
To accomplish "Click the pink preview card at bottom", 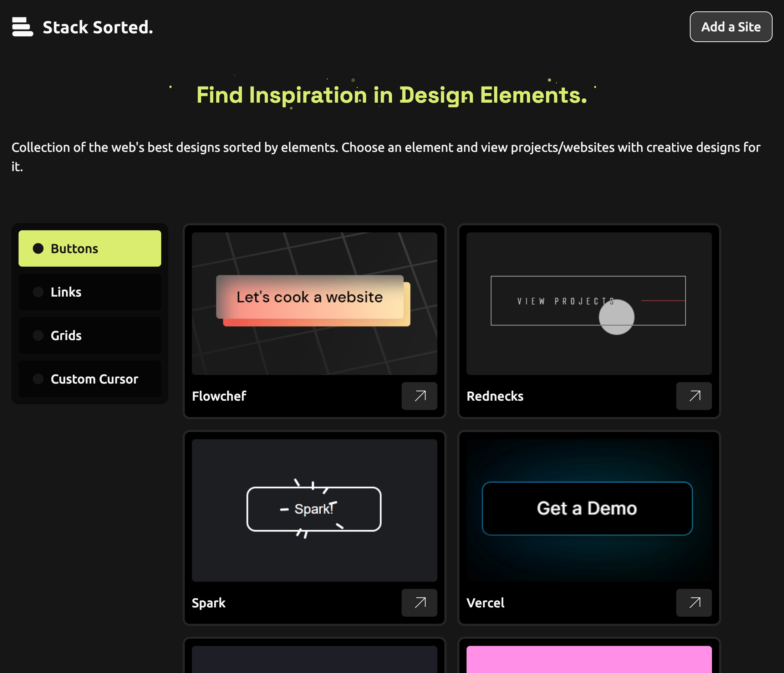I will [x=589, y=659].
